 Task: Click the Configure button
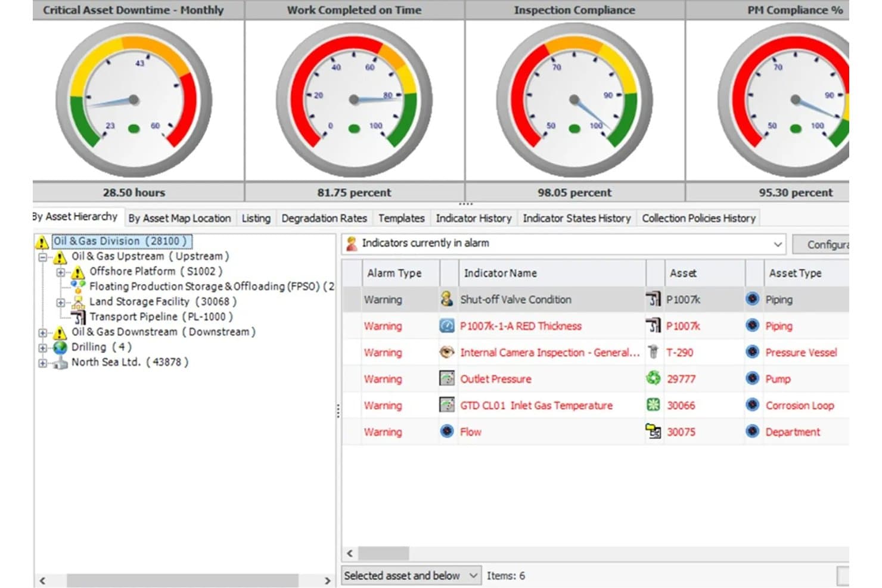[x=821, y=244]
